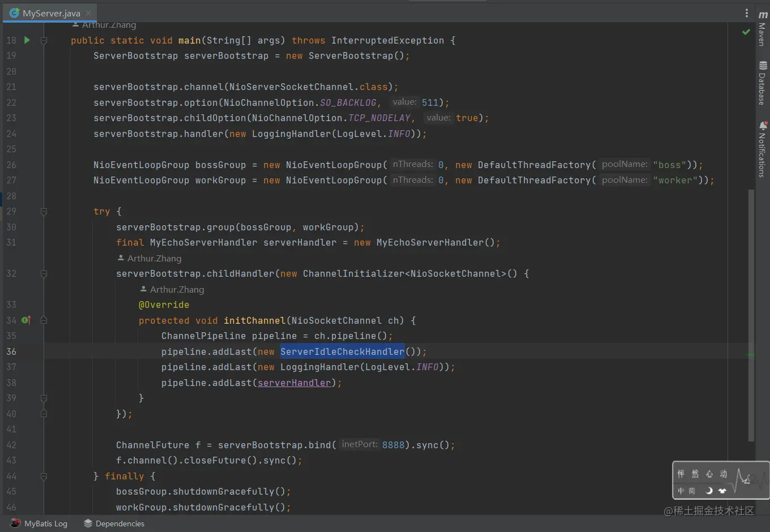Click the TCP_NODELAY constant
770x532 pixels.
tap(379, 118)
